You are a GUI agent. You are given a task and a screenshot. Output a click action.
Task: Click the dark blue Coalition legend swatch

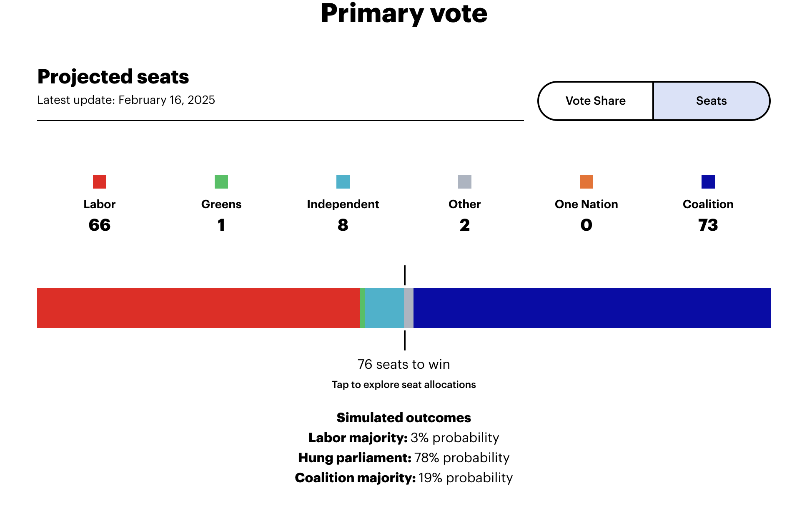click(708, 182)
